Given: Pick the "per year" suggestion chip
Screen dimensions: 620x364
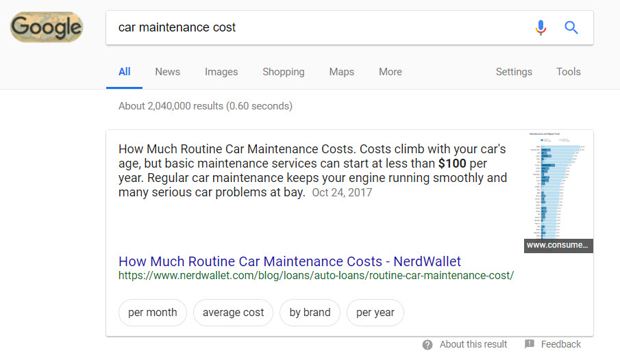Looking at the screenshot, I should pyautogui.click(x=375, y=313).
